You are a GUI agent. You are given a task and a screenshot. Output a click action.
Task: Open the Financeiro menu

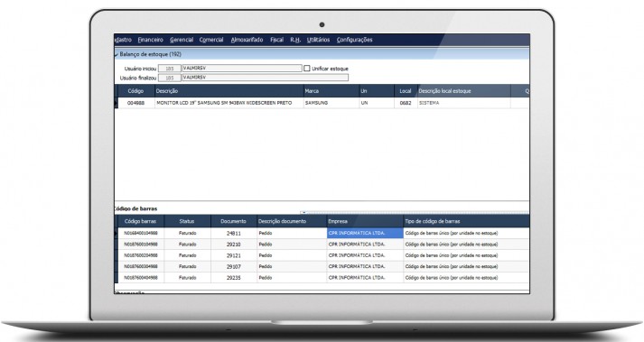(150, 40)
